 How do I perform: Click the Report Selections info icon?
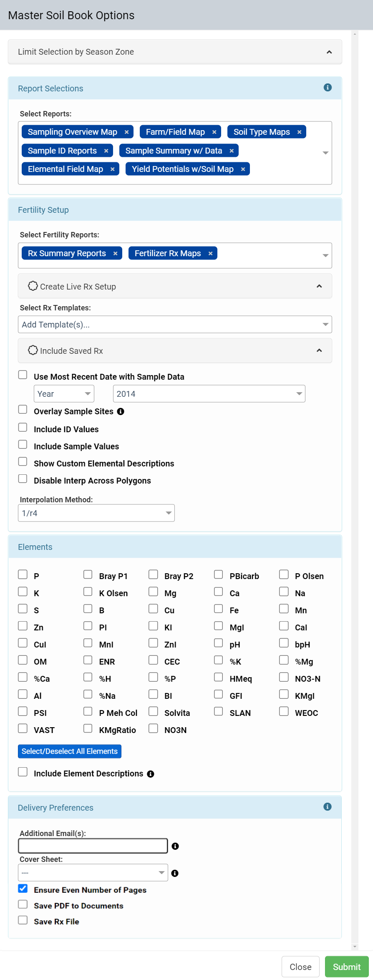(328, 87)
